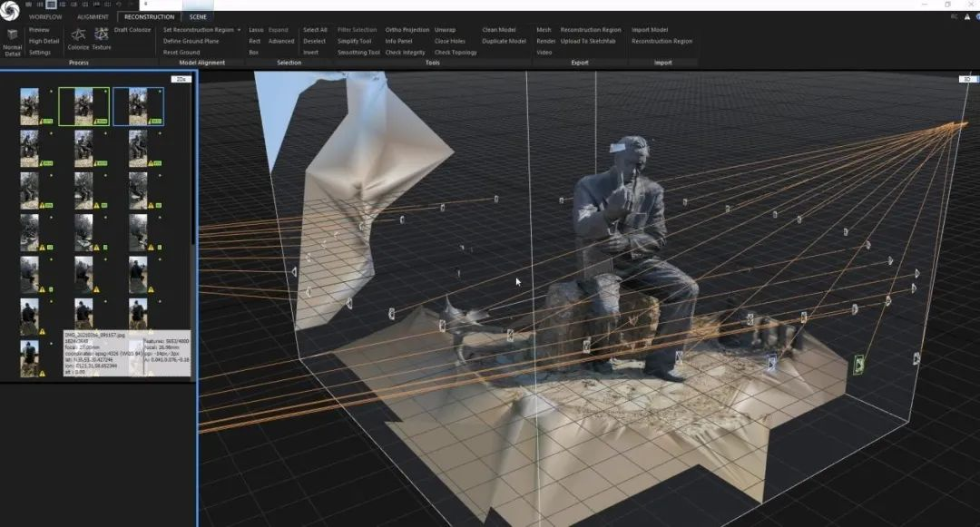Open the WORKFLOW ribbon tab
The width and height of the screenshot is (980, 527).
(x=45, y=16)
